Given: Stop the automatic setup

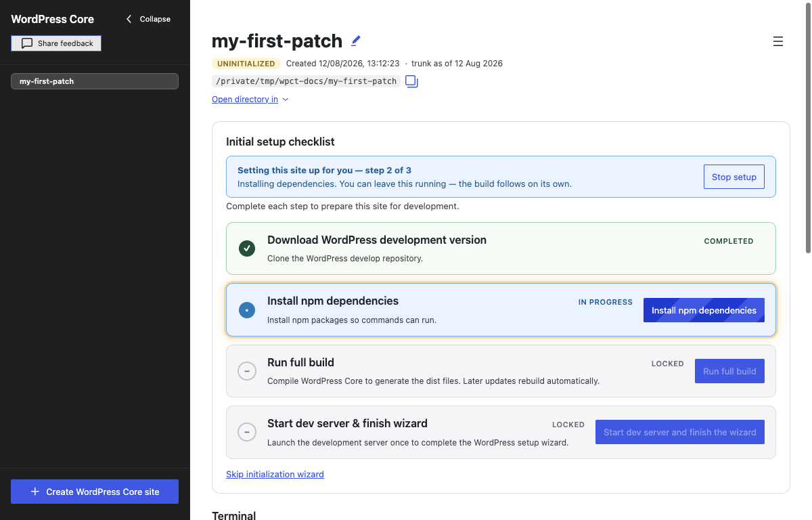Looking at the screenshot, I should point(734,177).
